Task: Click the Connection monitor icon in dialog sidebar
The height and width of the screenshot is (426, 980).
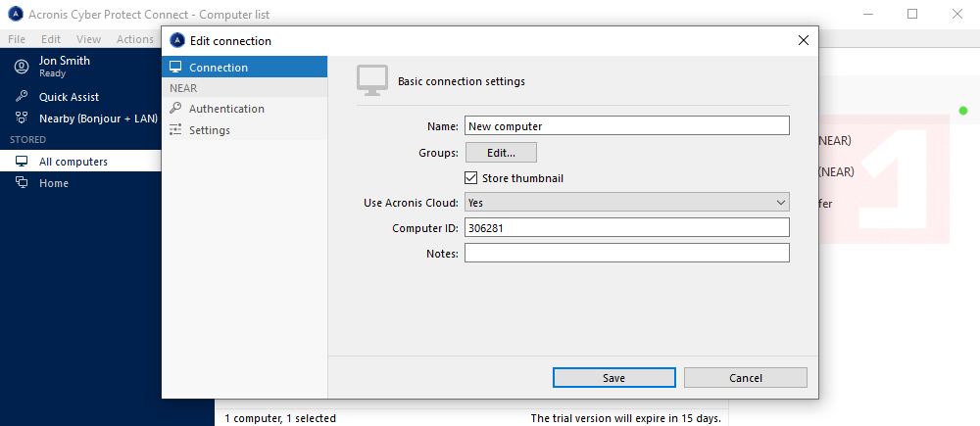Action: 175,68
